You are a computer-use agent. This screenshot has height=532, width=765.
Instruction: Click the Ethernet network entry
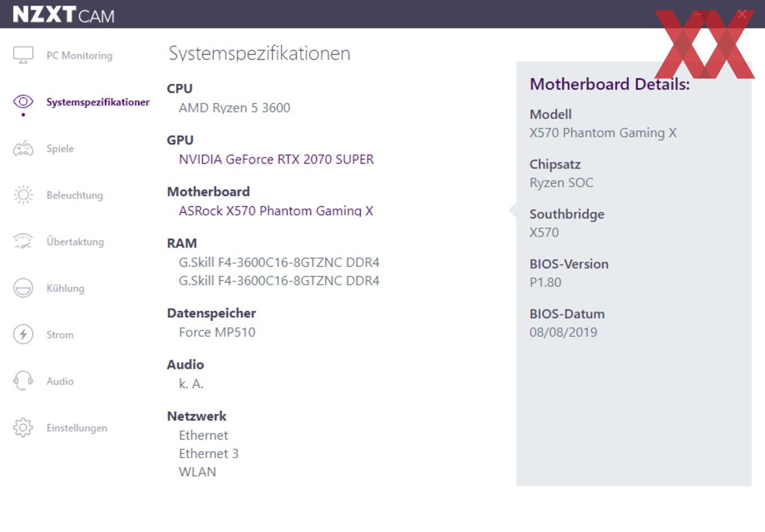pyautogui.click(x=203, y=435)
